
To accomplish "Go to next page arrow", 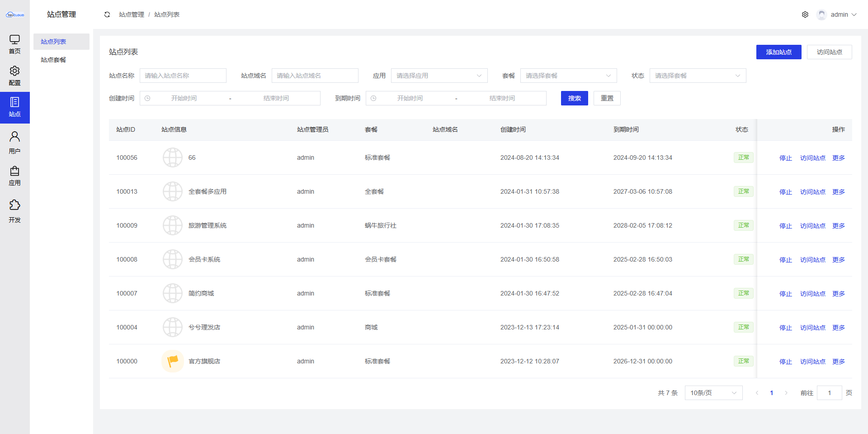I will 786,393.
